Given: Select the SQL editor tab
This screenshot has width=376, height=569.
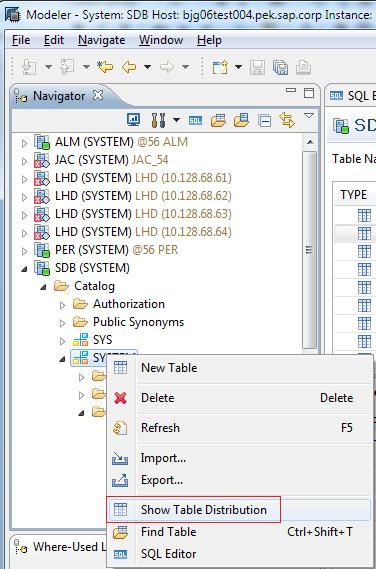Looking at the screenshot, I should [352, 96].
